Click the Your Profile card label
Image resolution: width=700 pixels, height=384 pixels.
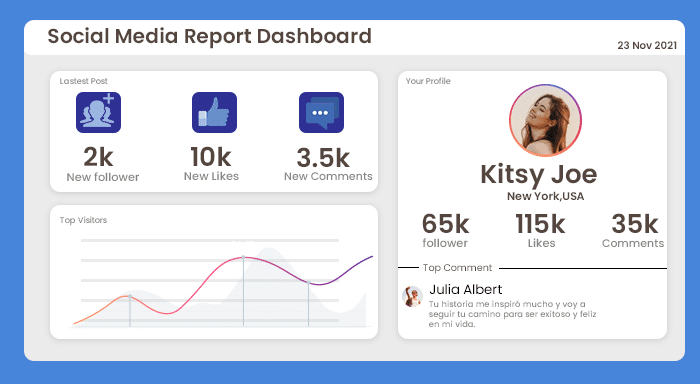pyautogui.click(x=428, y=81)
